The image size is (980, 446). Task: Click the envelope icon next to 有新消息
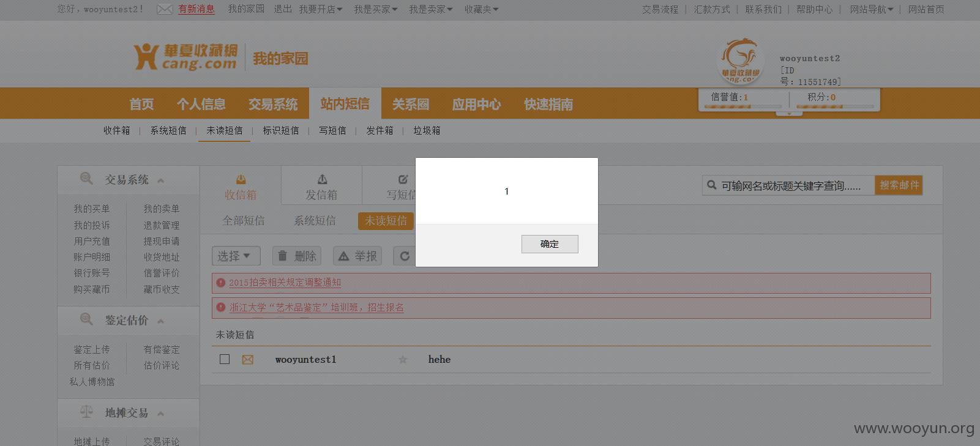click(x=165, y=9)
